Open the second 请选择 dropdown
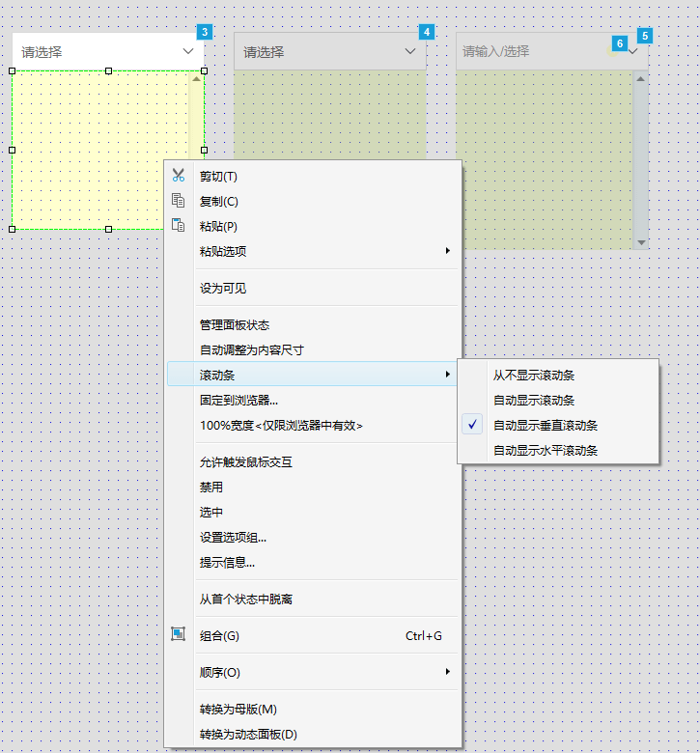The width and height of the screenshot is (700, 753). [330, 51]
